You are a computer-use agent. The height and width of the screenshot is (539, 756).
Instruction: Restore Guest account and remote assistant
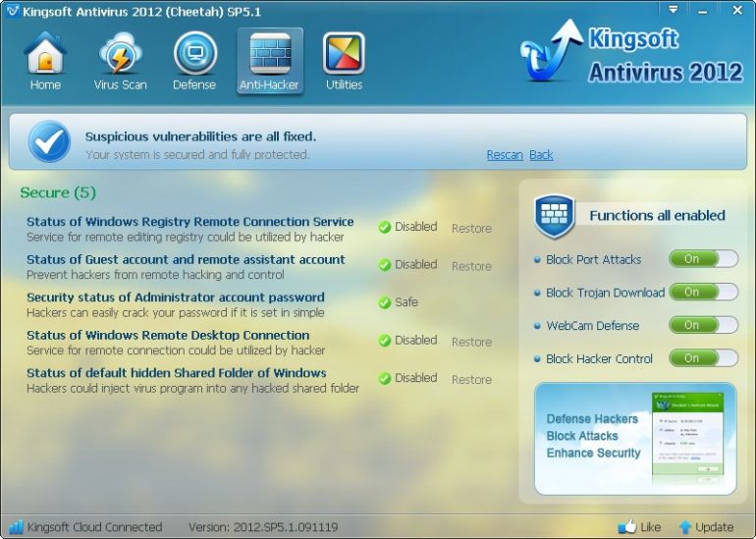click(x=471, y=266)
